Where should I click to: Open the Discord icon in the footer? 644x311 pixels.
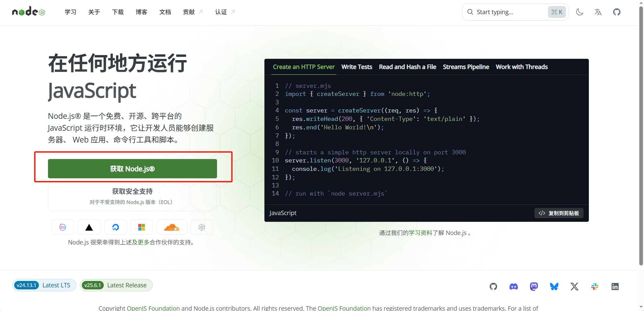(513, 286)
